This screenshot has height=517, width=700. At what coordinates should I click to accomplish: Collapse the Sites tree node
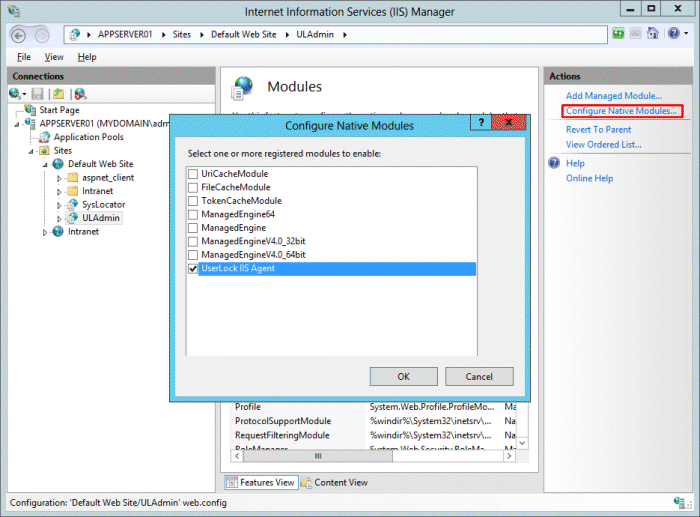click(31, 151)
